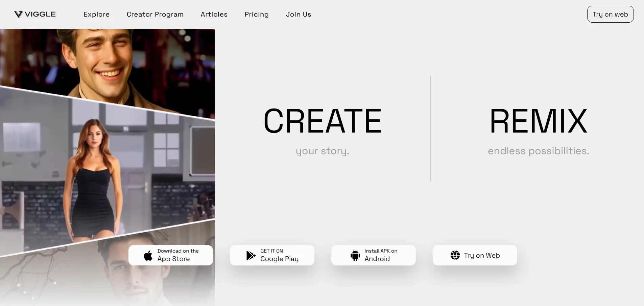Click the Apple logo icon
The width and height of the screenshot is (644, 306).
coord(148,256)
